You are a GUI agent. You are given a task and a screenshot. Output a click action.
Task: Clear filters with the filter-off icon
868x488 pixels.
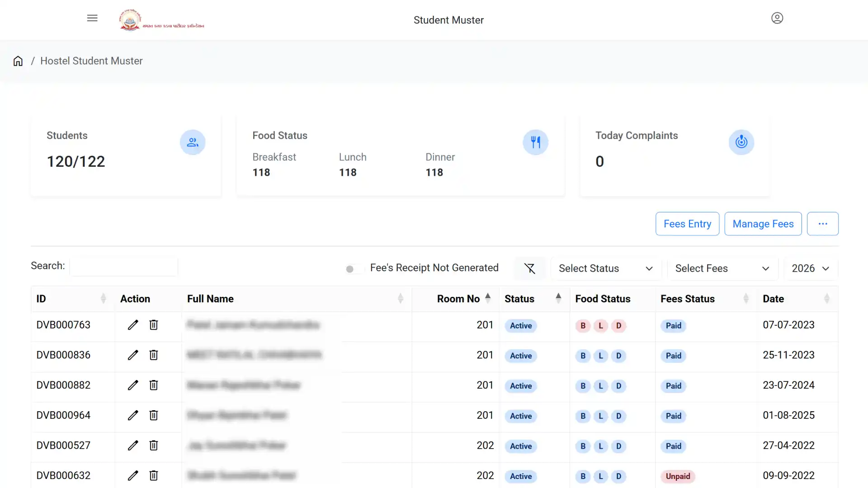529,268
